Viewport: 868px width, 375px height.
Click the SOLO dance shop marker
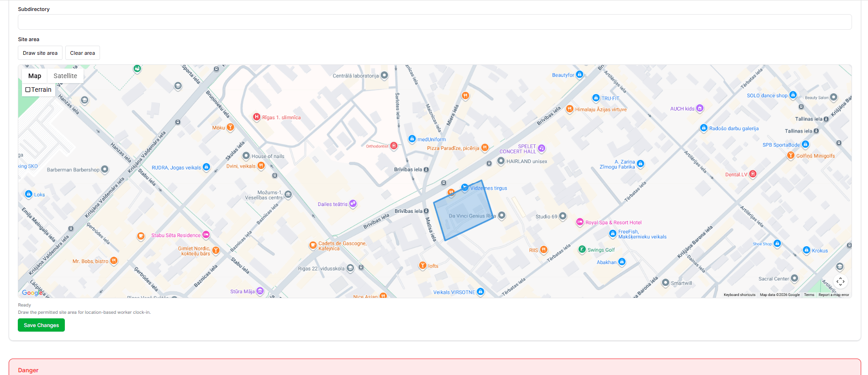[x=793, y=95]
